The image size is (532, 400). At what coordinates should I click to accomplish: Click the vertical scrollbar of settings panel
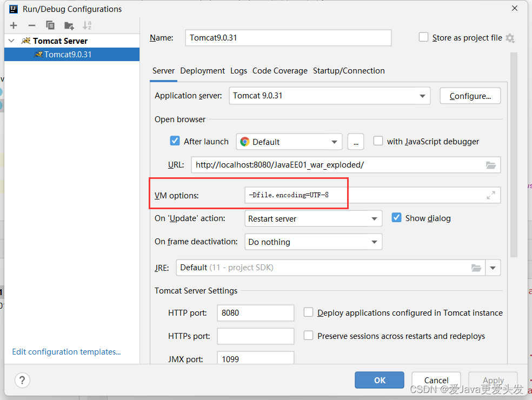(x=514, y=155)
